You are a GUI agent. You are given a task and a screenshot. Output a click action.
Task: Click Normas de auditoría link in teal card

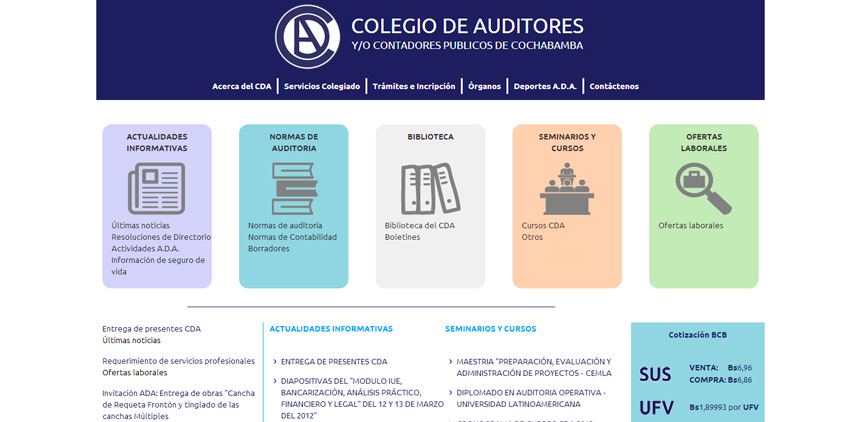point(285,225)
